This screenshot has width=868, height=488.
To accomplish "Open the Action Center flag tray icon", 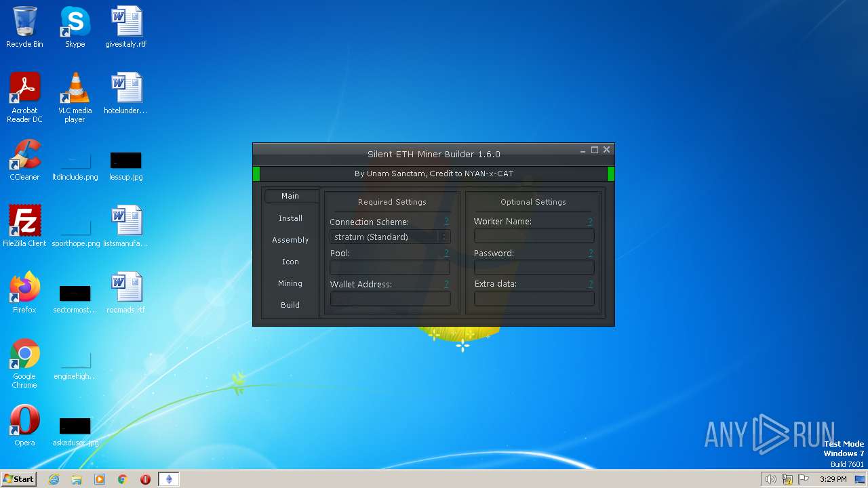I will (x=804, y=479).
